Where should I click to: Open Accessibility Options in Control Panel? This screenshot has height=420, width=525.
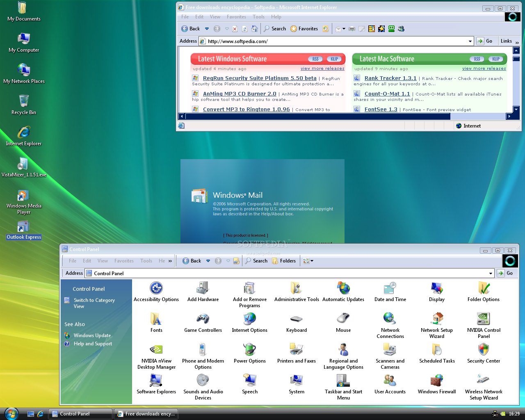(156, 292)
